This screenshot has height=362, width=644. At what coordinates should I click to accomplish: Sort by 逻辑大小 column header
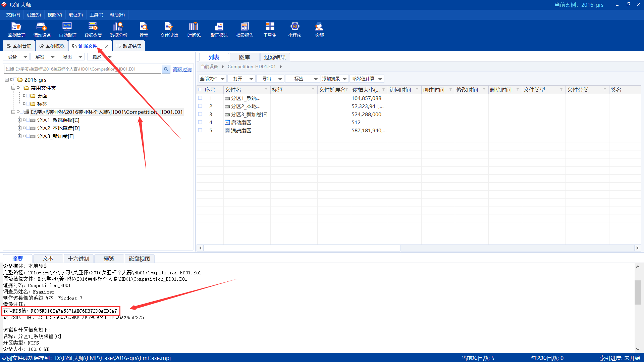(x=366, y=90)
